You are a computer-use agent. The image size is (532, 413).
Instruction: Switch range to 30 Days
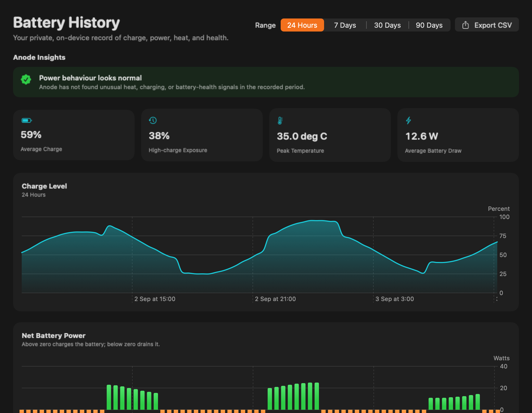pyautogui.click(x=387, y=25)
